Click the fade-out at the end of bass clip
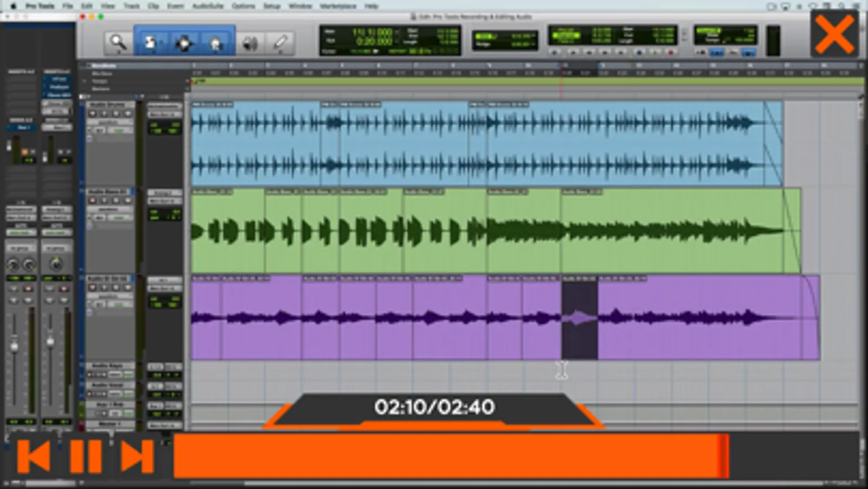This screenshot has width=868, height=489. [791, 230]
